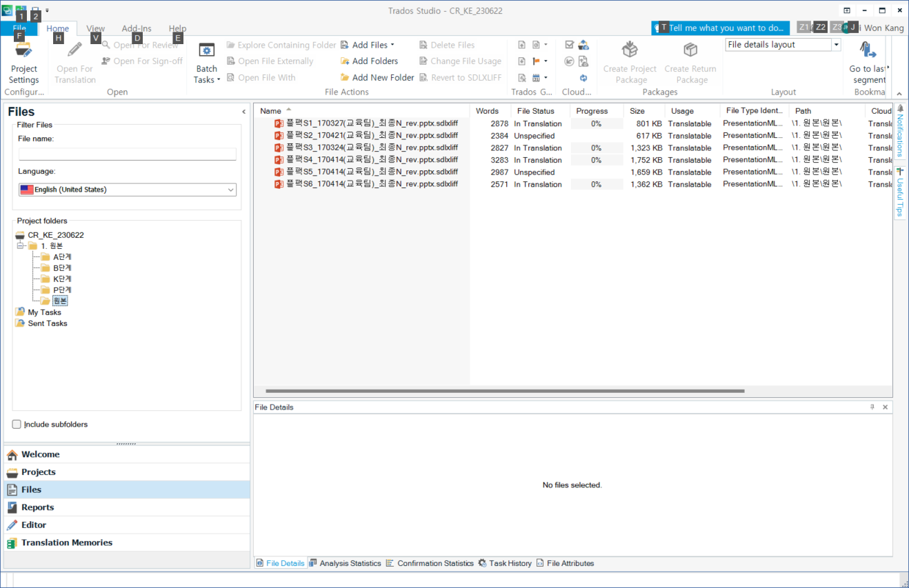Open the dropdown arrow beside the flag icon

[546, 61]
